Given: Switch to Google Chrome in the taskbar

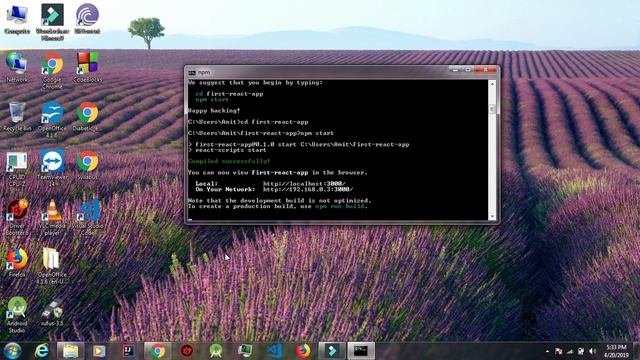Looking at the screenshot, I should [157, 351].
